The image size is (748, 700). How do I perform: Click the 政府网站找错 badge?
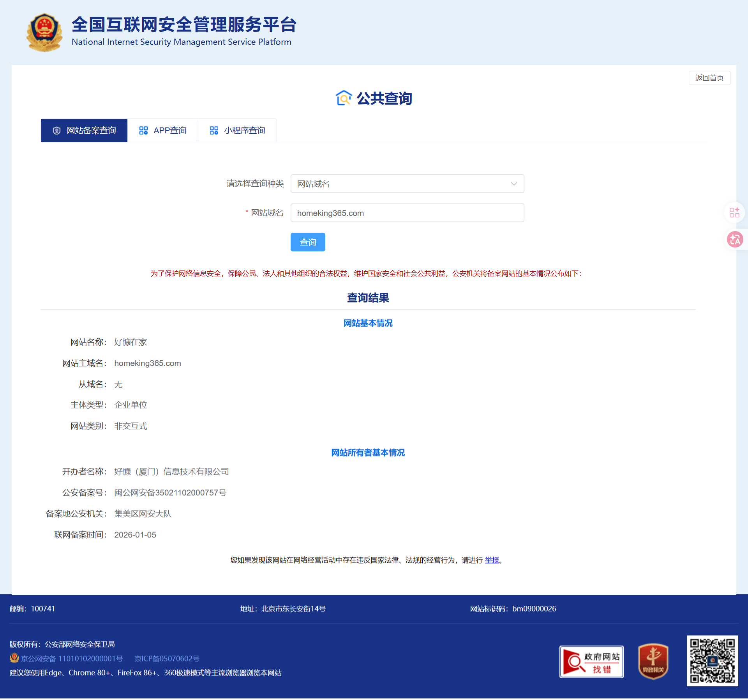click(x=591, y=662)
